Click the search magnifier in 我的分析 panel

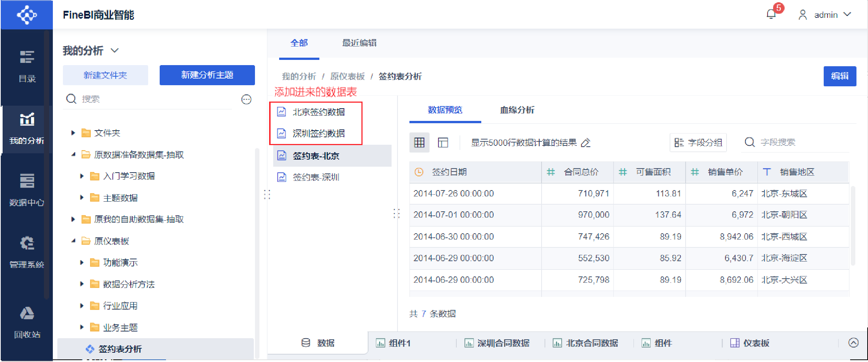pos(71,99)
